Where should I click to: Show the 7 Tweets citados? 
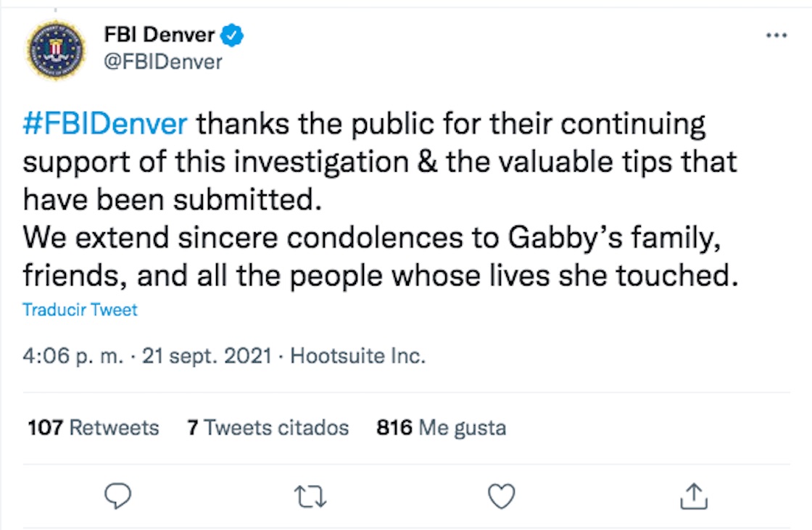coord(268,428)
